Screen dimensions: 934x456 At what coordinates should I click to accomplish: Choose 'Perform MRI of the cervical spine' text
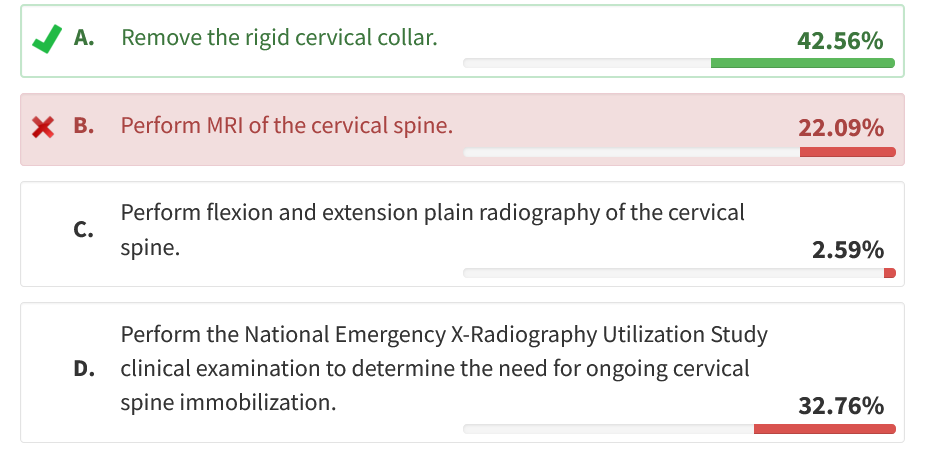click(287, 127)
